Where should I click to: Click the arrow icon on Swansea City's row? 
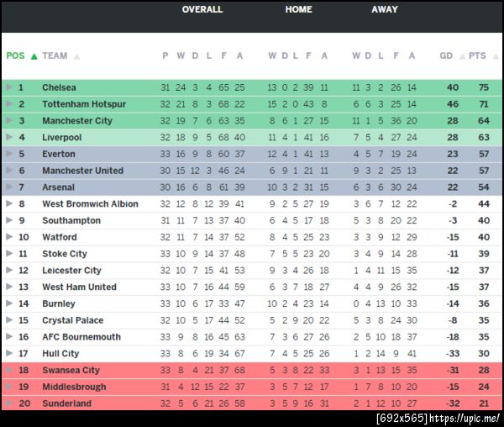click(9, 370)
